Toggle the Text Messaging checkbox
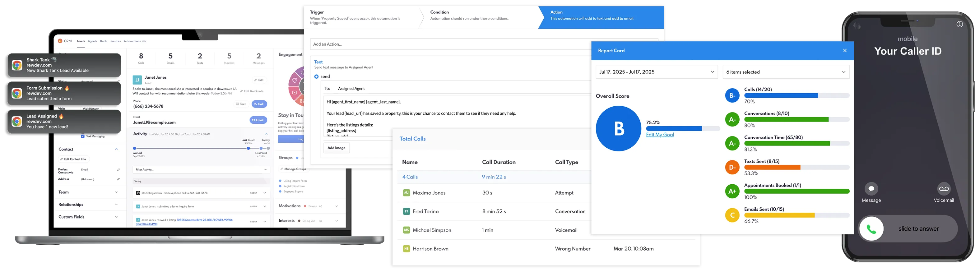Viewport: 980px width, 272px height. pos(82,136)
